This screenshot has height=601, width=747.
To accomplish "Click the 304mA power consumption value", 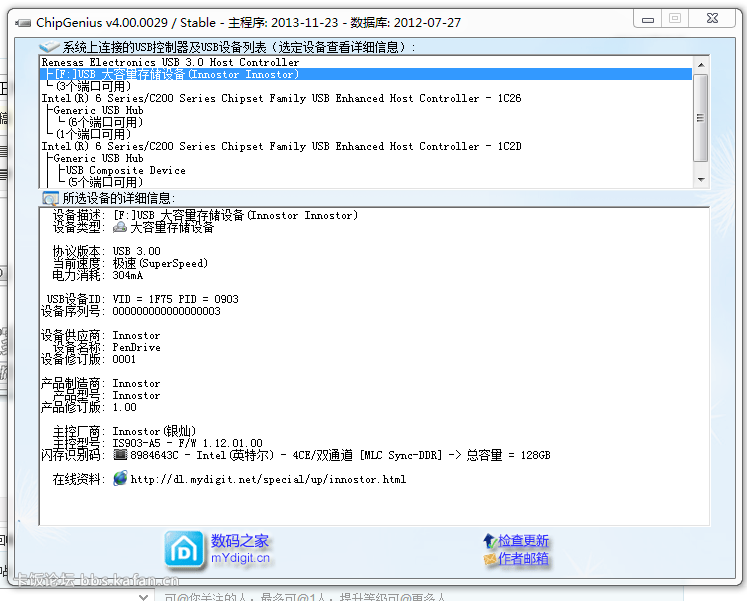I will coord(128,275).
